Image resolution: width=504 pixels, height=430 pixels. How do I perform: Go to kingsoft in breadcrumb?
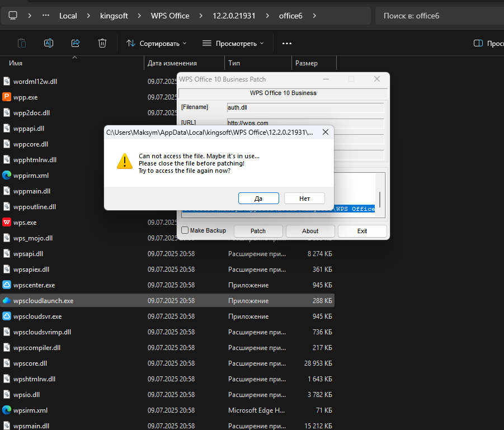pyautogui.click(x=114, y=16)
